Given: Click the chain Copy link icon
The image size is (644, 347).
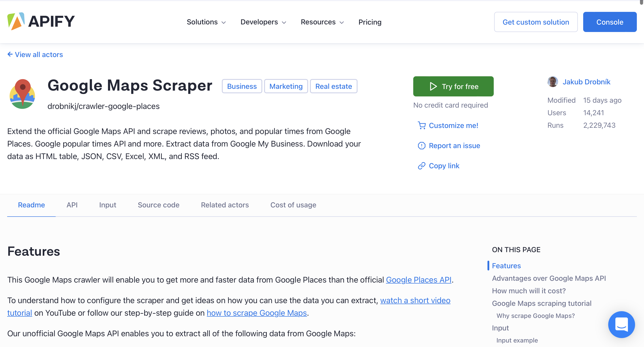Looking at the screenshot, I should pyautogui.click(x=422, y=166).
